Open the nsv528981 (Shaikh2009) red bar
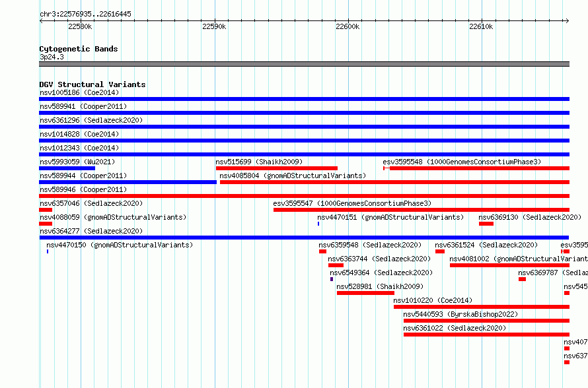The width and height of the screenshot is (588, 388). (x=365, y=293)
